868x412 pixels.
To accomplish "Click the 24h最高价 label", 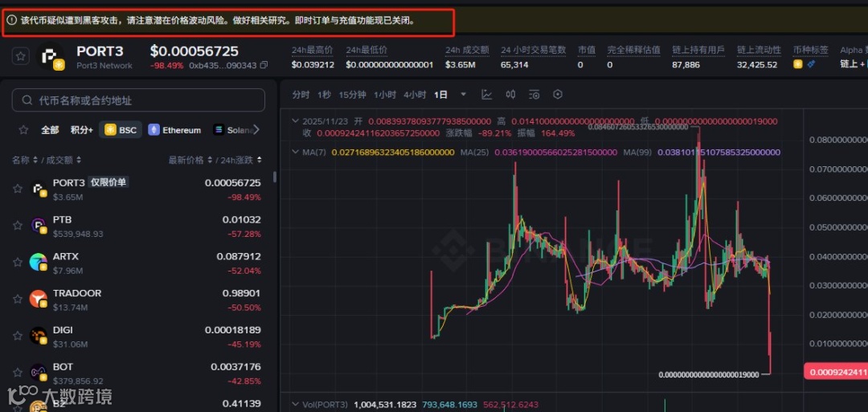I will [312, 51].
